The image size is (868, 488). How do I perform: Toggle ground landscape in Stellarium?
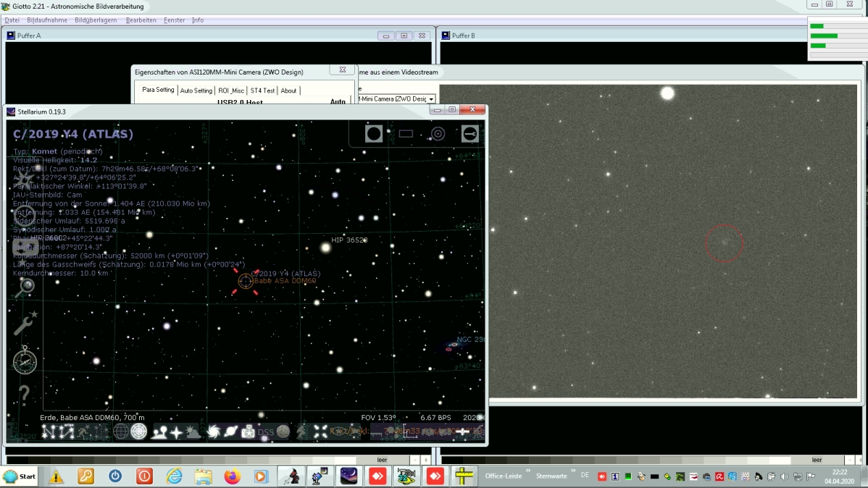tap(158, 432)
